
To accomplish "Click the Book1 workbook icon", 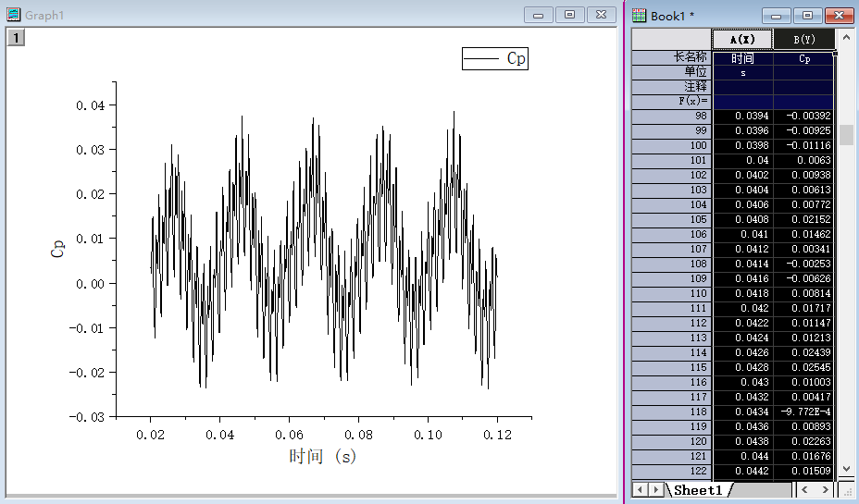I will pyautogui.click(x=640, y=15).
